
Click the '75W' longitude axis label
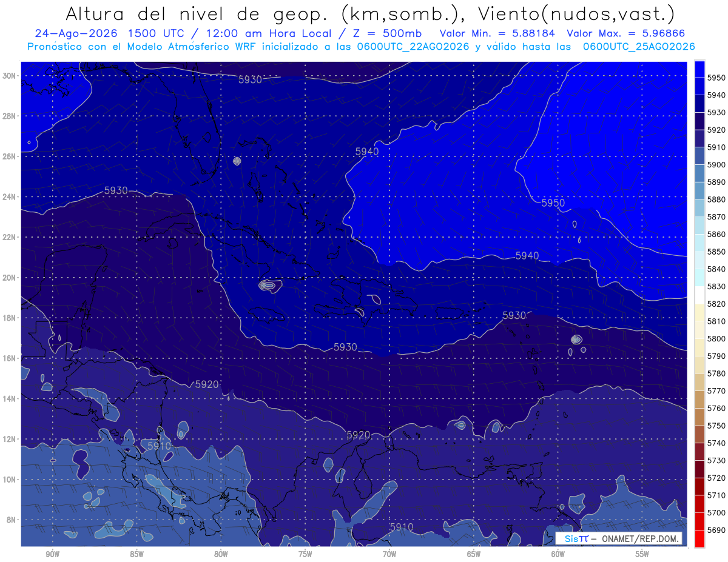pos(305,554)
